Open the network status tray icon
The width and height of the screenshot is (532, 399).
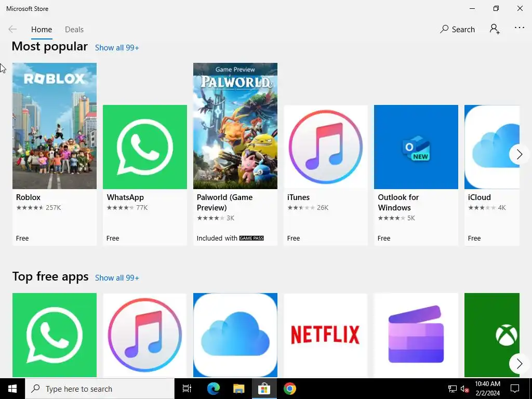[453, 389]
